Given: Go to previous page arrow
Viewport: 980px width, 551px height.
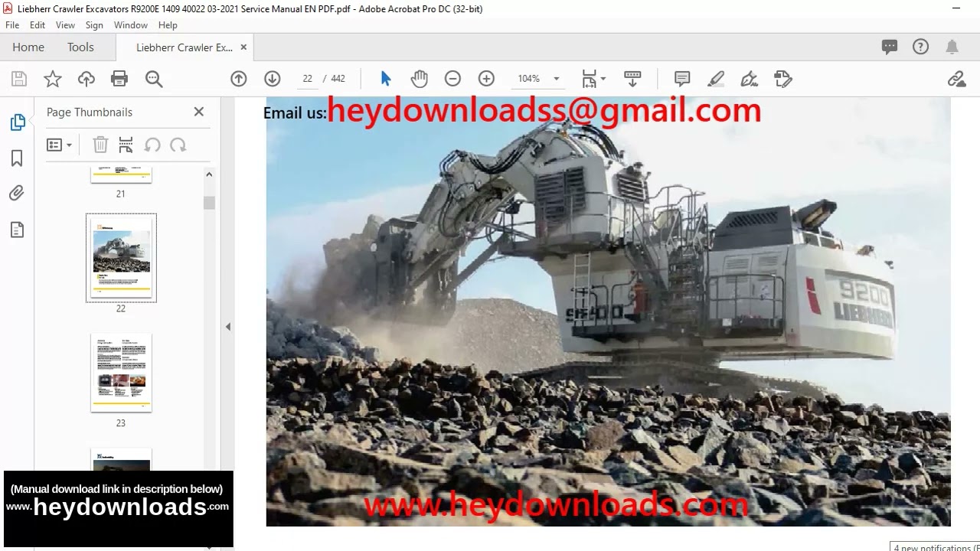Looking at the screenshot, I should tap(239, 79).
